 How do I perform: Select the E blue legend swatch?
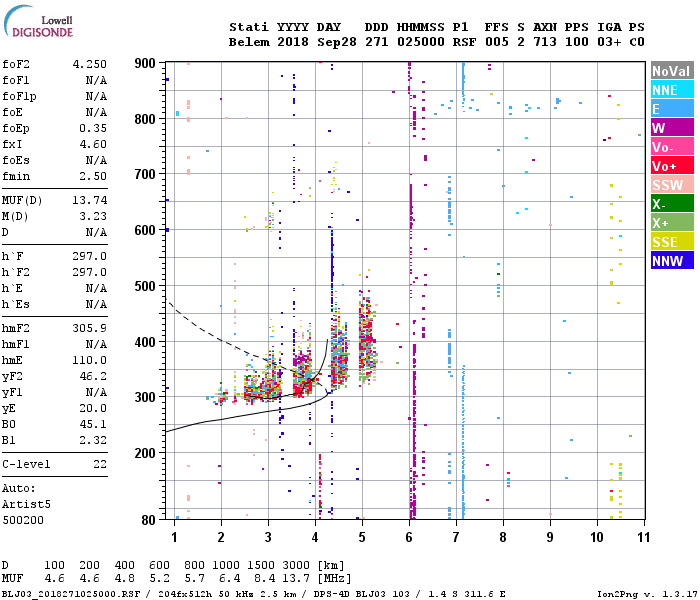(x=672, y=109)
